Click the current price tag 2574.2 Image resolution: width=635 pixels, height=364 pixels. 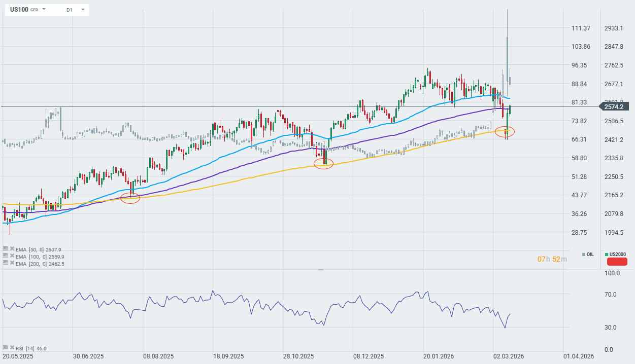point(615,106)
